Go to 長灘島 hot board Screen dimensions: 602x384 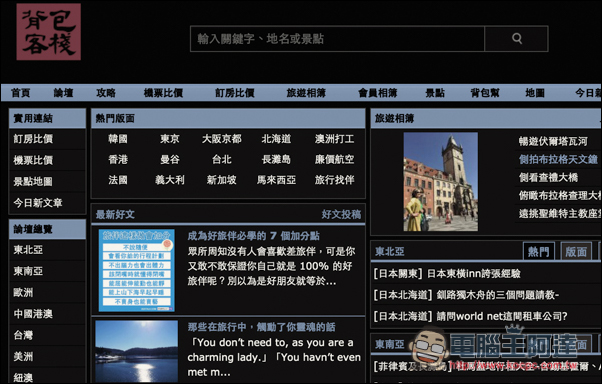click(x=276, y=159)
